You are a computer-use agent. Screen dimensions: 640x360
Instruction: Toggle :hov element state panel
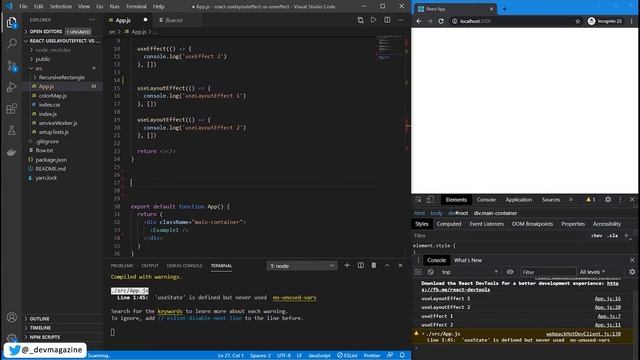[597, 236]
